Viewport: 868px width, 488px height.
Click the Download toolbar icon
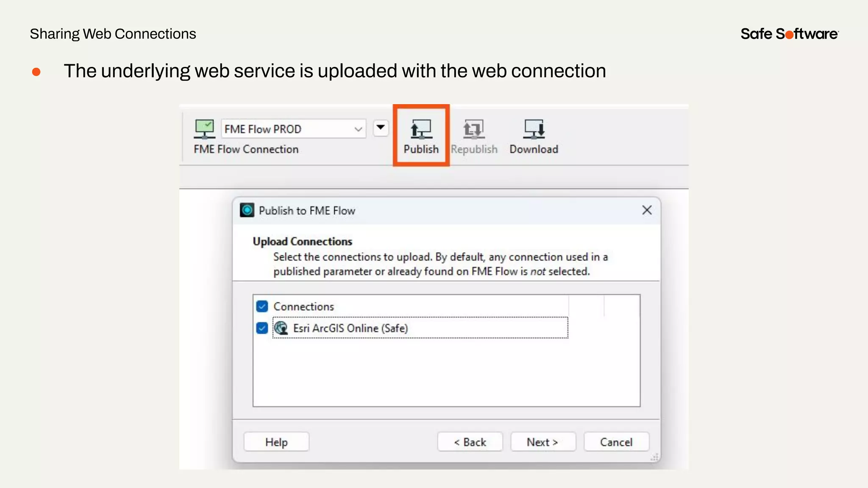tap(534, 129)
